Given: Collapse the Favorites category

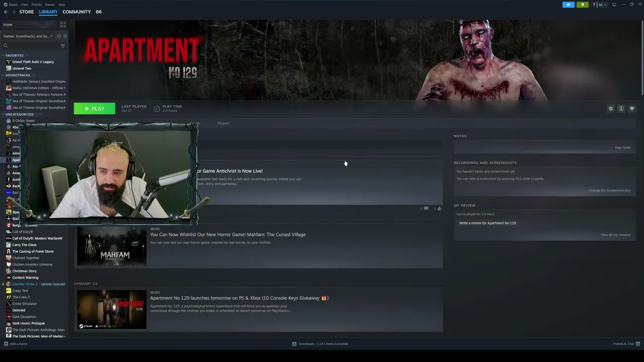Looking at the screenshot, I should [x=3, y=55].
